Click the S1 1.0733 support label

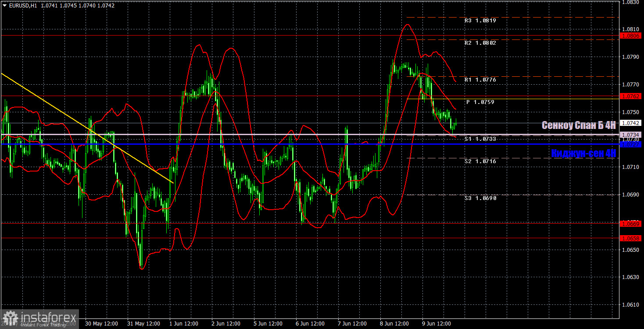pyautogui.click(x=480, y=139)
